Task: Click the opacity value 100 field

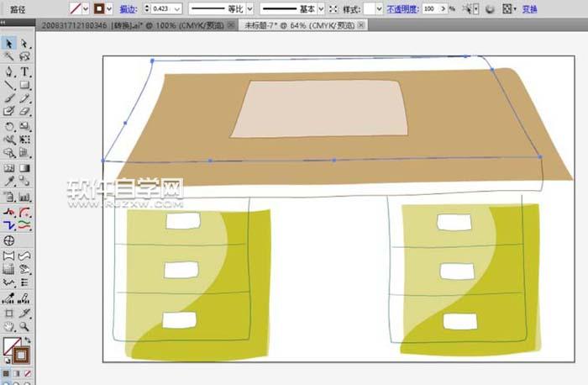Action: [x=430, y=9]
